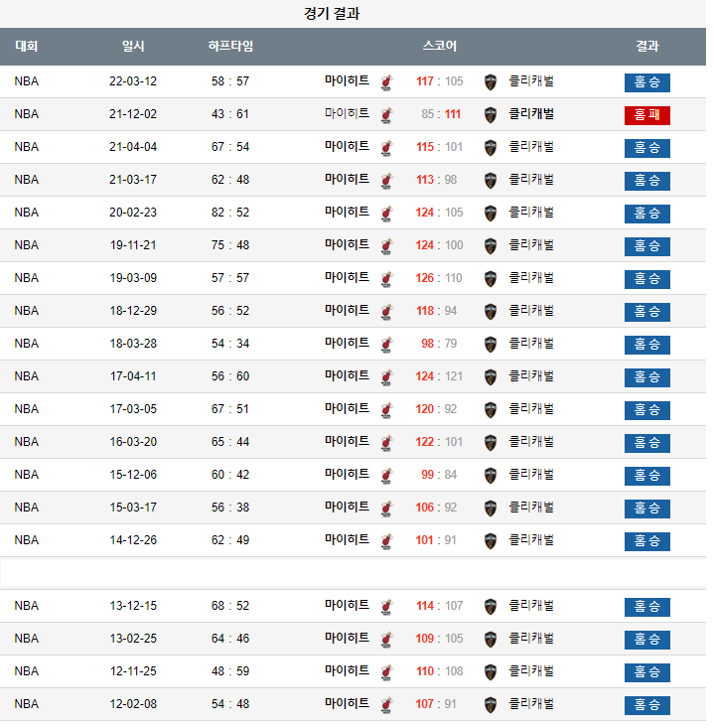Click Heat logo in 17-04-11 row

coord(386,377)
